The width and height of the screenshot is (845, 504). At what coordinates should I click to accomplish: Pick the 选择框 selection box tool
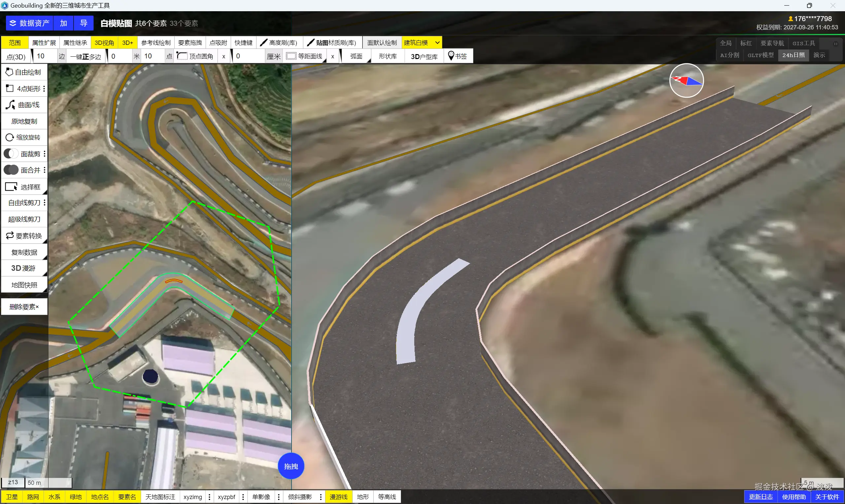point(24,187)
